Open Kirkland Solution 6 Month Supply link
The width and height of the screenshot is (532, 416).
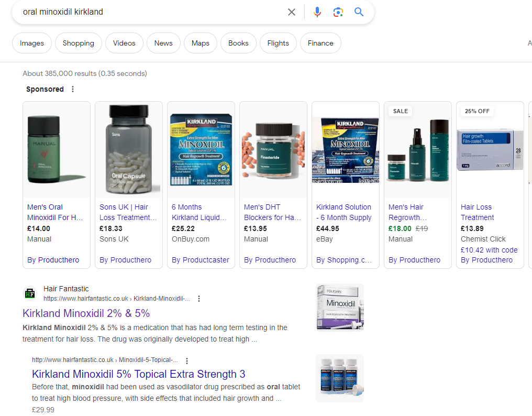(x=343, y=212)
